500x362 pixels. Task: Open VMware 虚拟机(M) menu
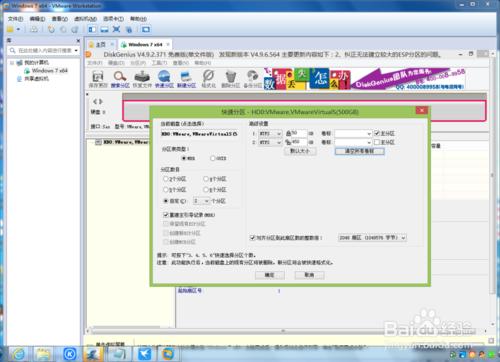85,19
